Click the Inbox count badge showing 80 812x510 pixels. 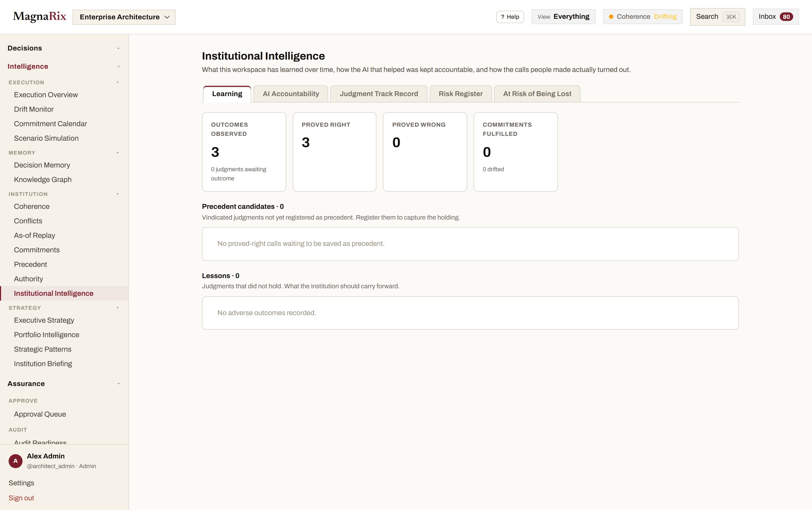click(x=786, y=17)
